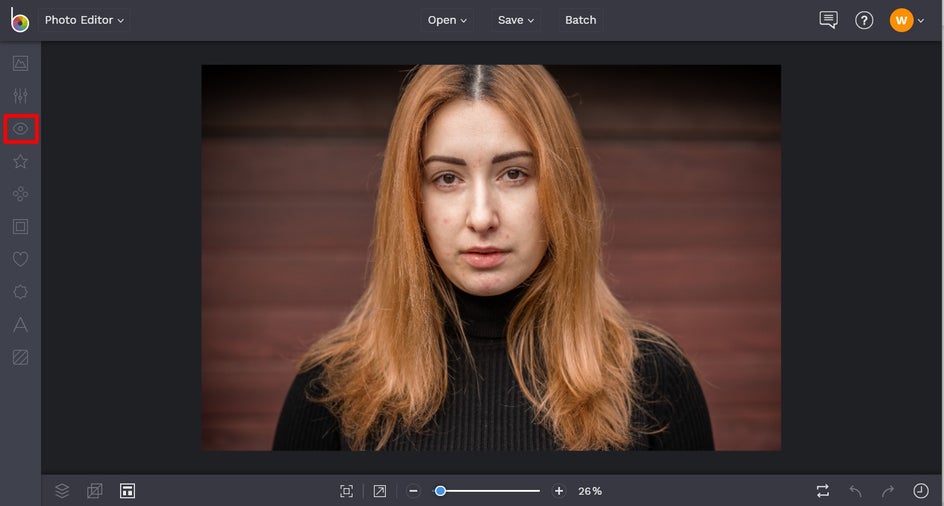Click the portrait photo on canvas

(491, 257)
